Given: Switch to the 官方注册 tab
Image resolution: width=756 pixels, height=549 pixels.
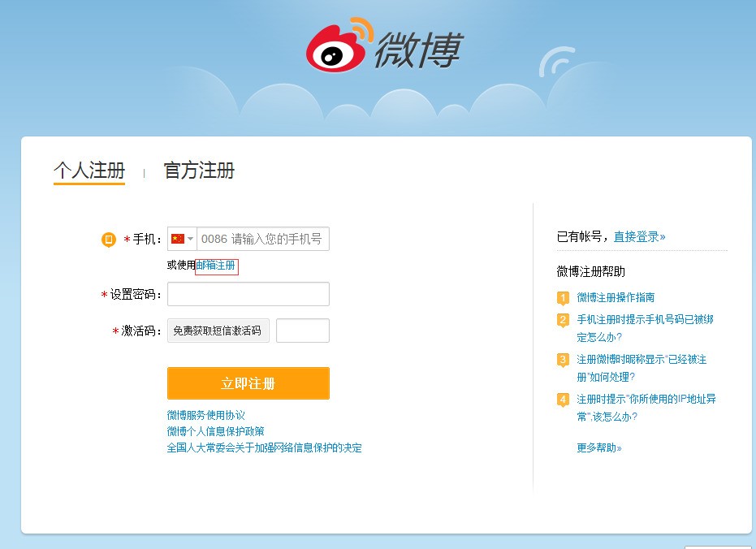Looking at the screenshot, I should click(x=199, y=171).
